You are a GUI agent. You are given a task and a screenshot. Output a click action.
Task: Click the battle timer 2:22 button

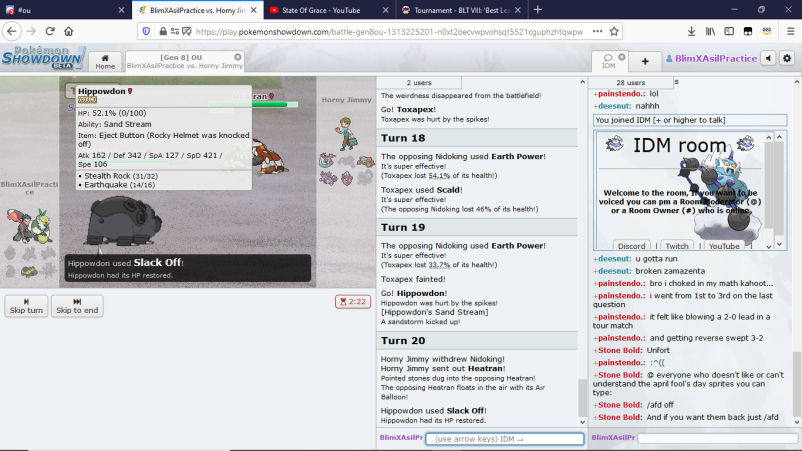click(353, 301)
